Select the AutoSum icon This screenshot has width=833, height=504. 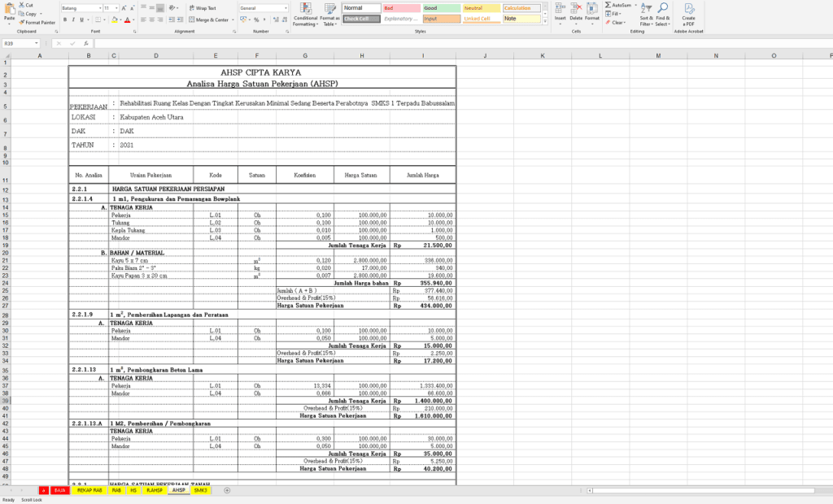(610, 5)
